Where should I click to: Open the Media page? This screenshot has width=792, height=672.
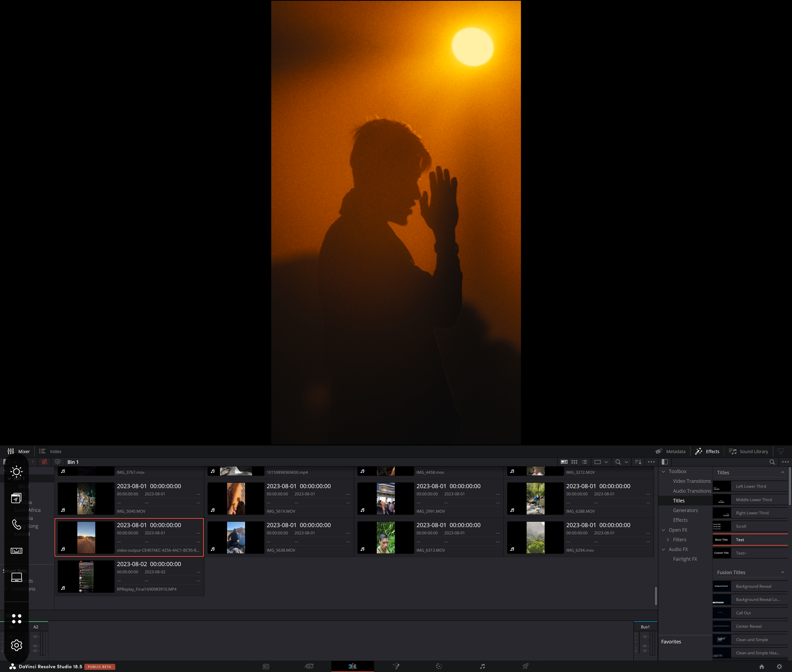click(x=266, y=666)
